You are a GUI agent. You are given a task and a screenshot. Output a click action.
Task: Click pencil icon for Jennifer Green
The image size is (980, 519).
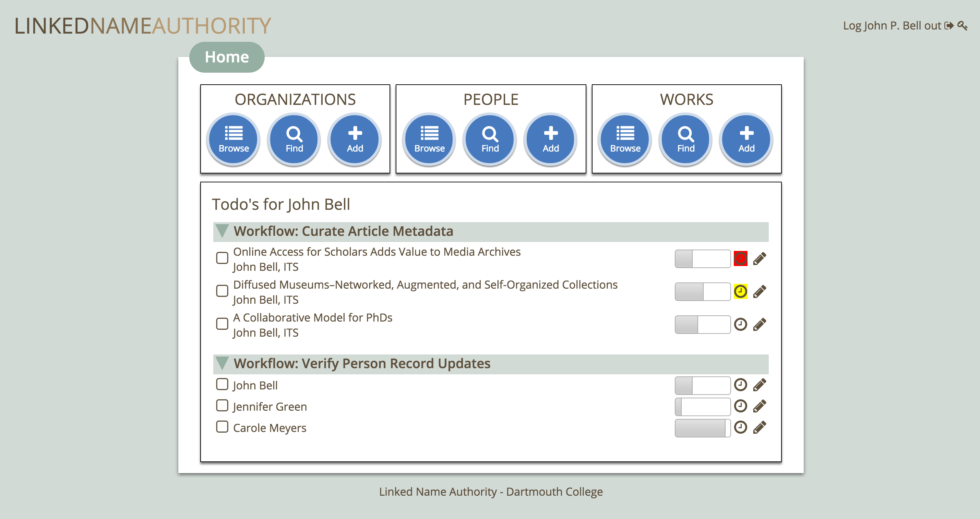(x=760, y=406)
